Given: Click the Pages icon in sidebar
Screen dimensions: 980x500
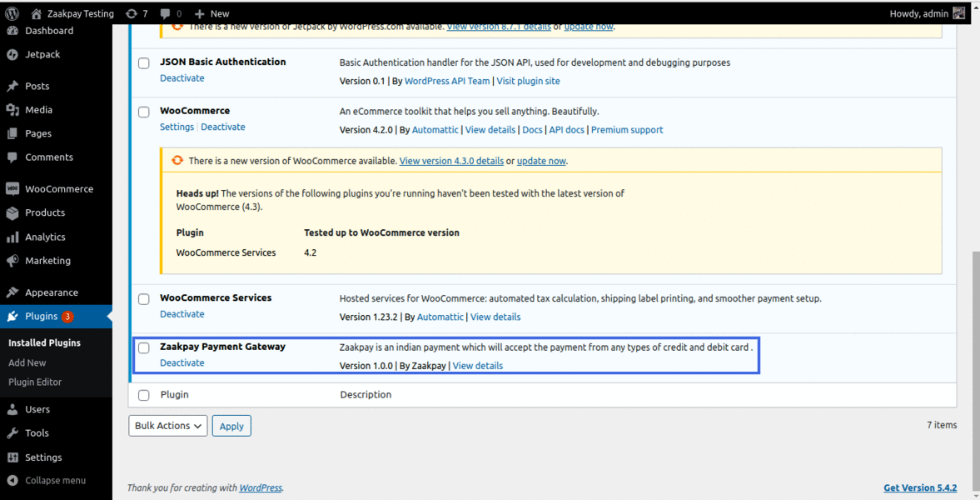Looking at the screenshot, I should tap(12, 133).
